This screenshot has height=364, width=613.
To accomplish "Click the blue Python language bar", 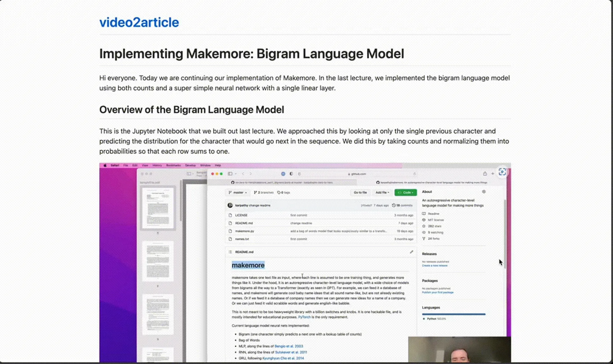I will 454,314.
